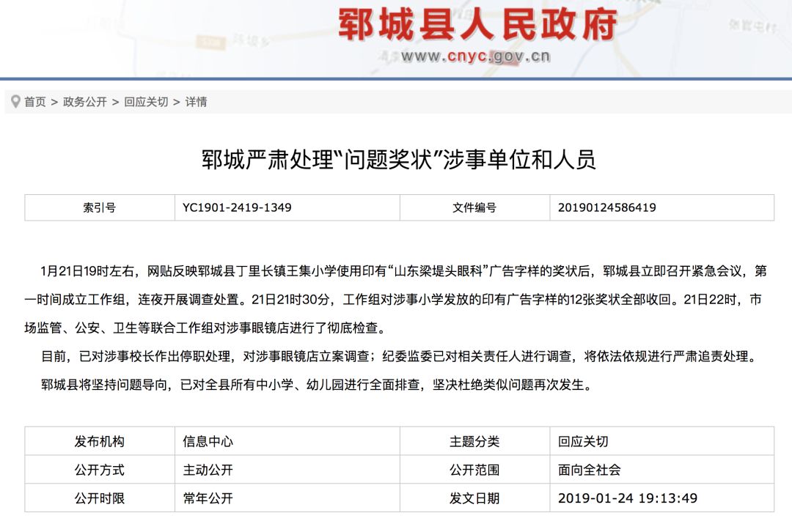This screenshot has height=532, width=792.
Task: Select the index number YC1901-2419-1349
Action: pos(237,207)
